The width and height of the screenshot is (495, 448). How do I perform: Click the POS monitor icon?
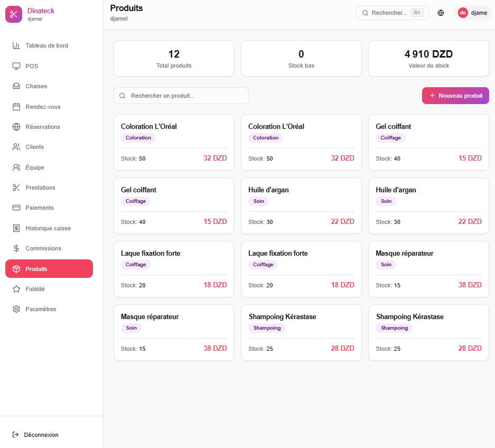[x=16, y=66]
